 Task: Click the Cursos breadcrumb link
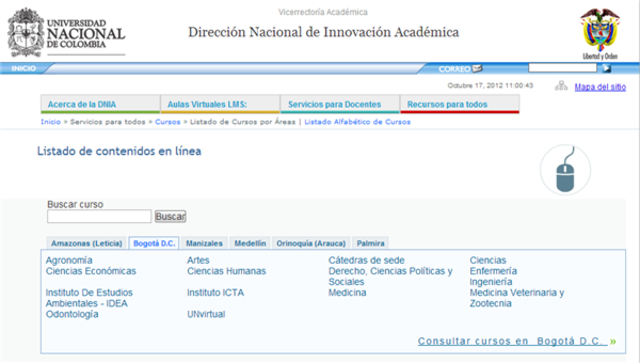click(x=167, y=122)
